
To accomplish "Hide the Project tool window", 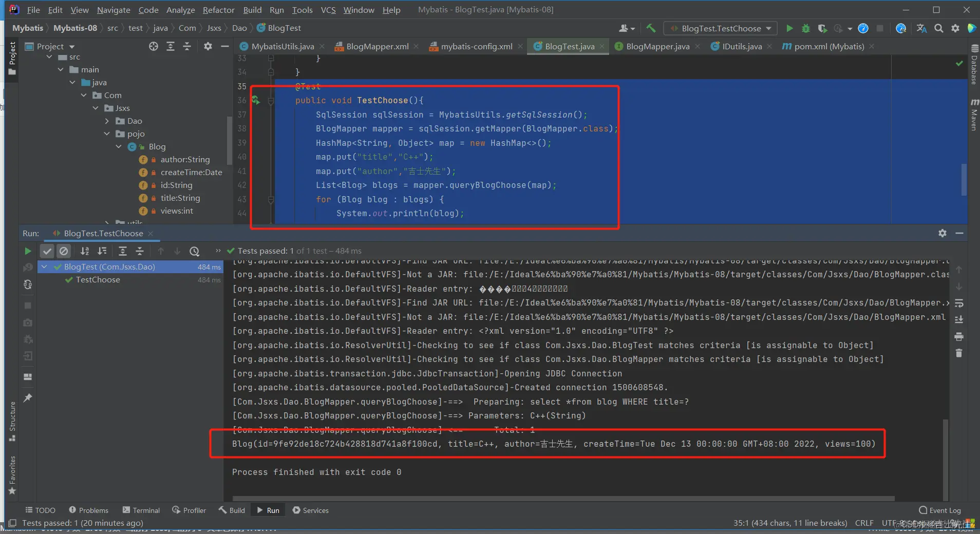I will coord(224,46).
